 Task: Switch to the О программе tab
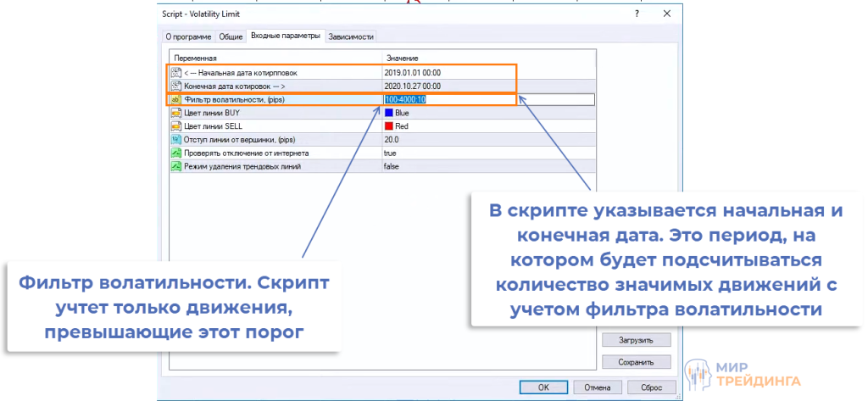[x=188, y=36]
